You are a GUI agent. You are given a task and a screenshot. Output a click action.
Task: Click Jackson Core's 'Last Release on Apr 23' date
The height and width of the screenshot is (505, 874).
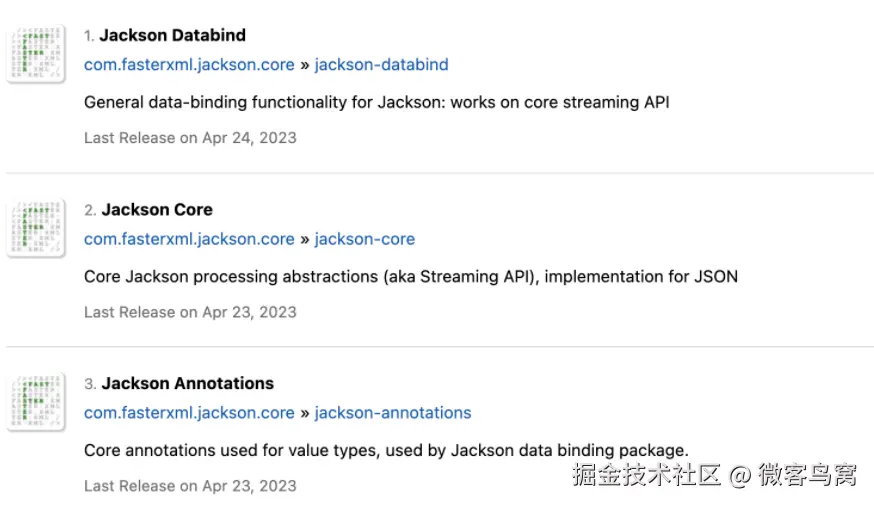(190, 312)
